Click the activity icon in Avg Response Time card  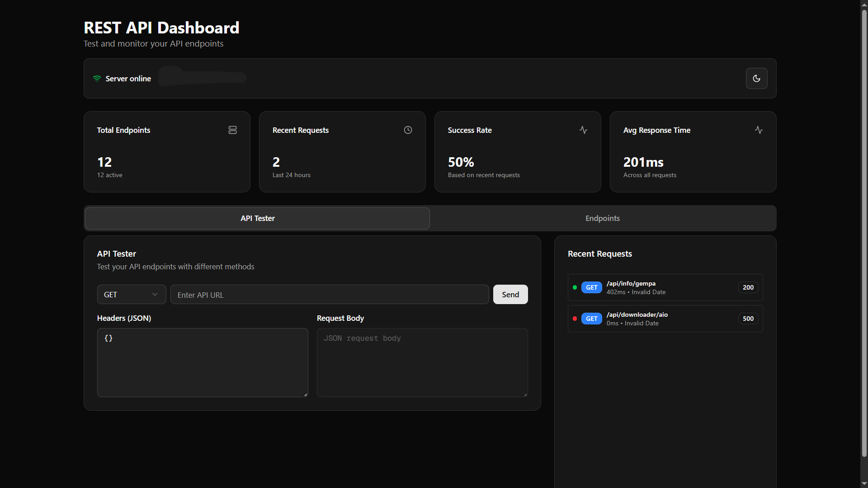(759, 130)
